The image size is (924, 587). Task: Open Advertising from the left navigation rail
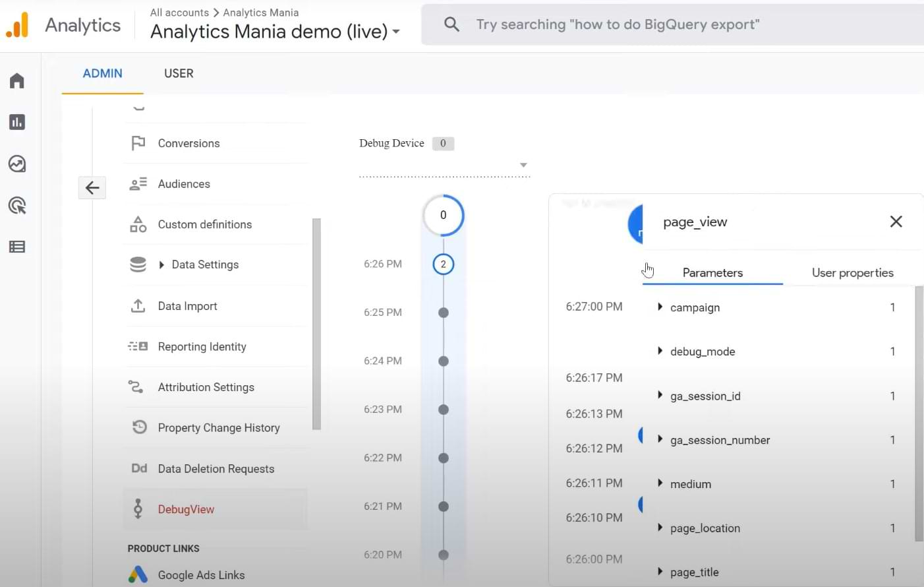pos(16,205)
